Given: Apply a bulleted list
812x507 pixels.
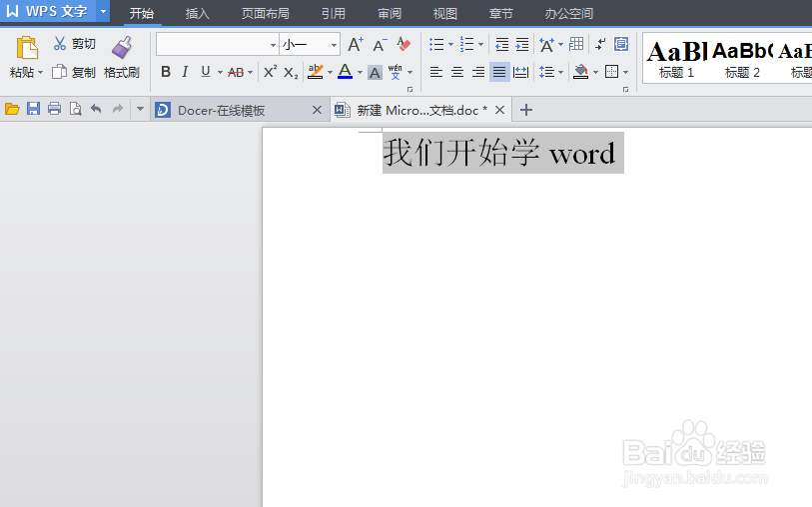Looking at the screenshot, I should point(436,45).
